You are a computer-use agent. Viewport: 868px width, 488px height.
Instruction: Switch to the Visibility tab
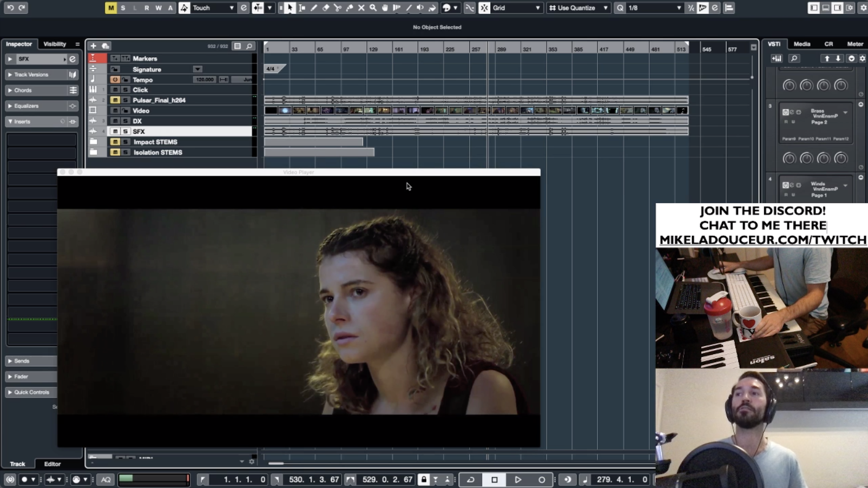[55, 44]
